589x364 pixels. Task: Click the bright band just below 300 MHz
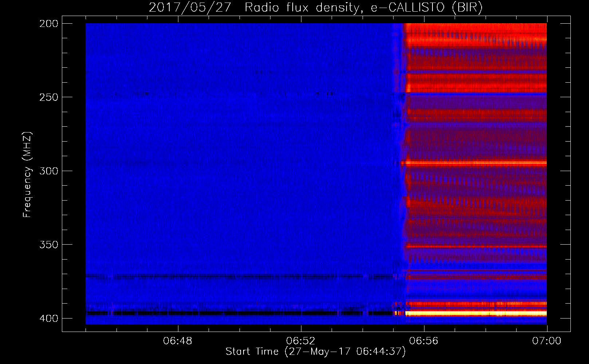click(x=474, y=163)
